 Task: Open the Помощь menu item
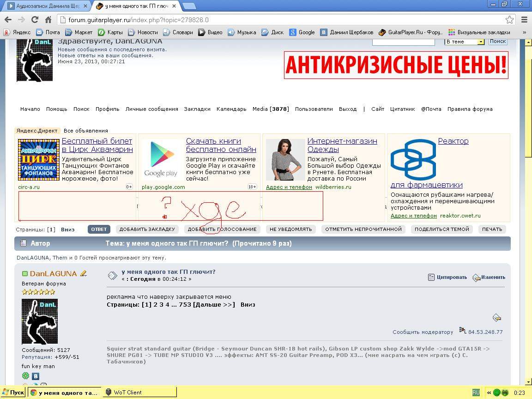57,109
